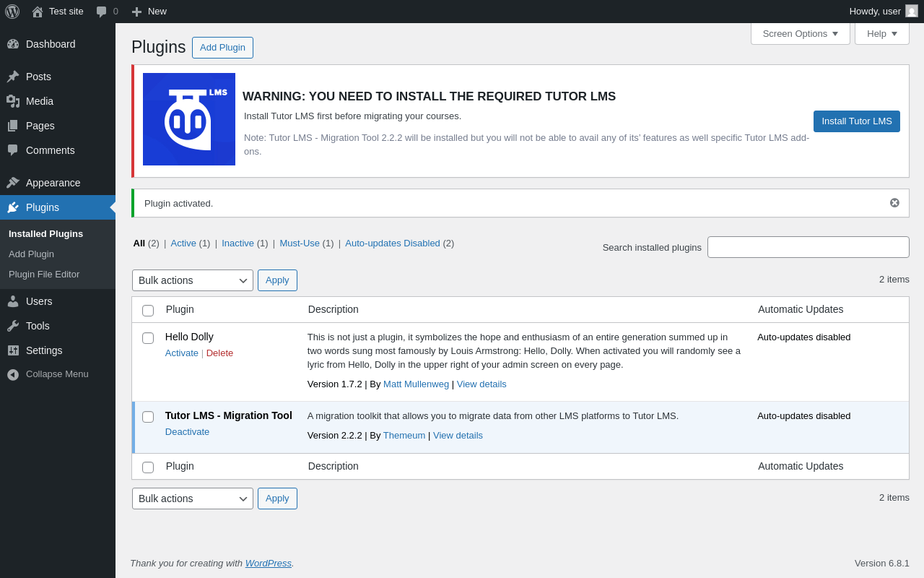Expand Screen Options panel
This screenshot has width=924, height=578.
(x=801, y=33)
